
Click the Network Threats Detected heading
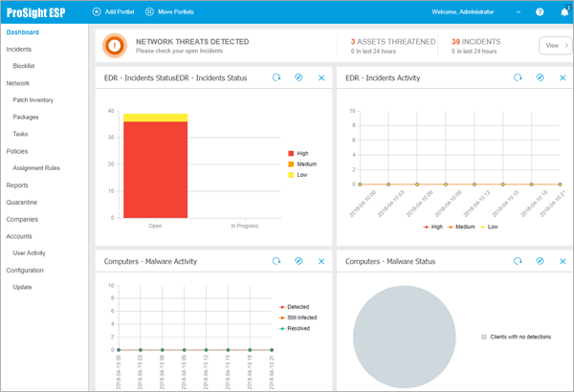point(192,42)
